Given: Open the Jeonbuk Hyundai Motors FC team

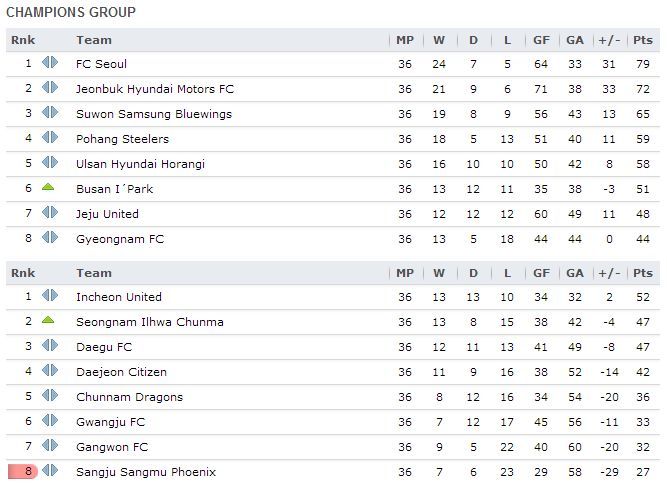Looking at the screenshot, I should (155, 89).
